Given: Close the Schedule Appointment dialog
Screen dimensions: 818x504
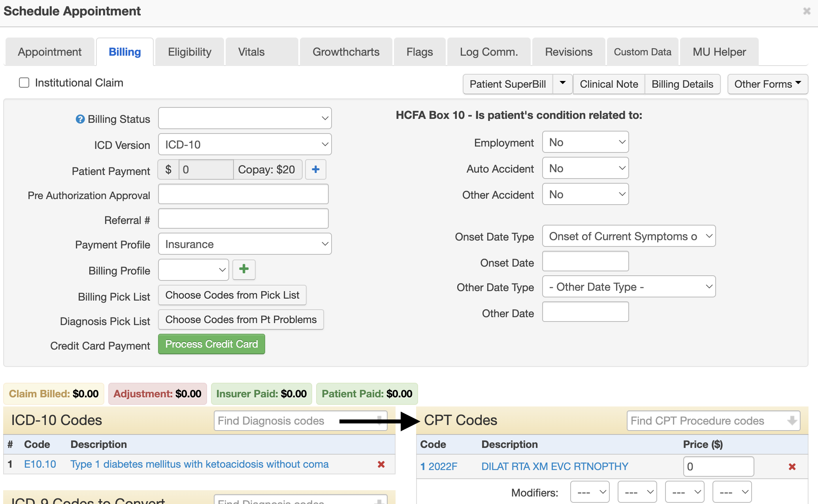Looking at the screenshot, I should tap(807, 11).
